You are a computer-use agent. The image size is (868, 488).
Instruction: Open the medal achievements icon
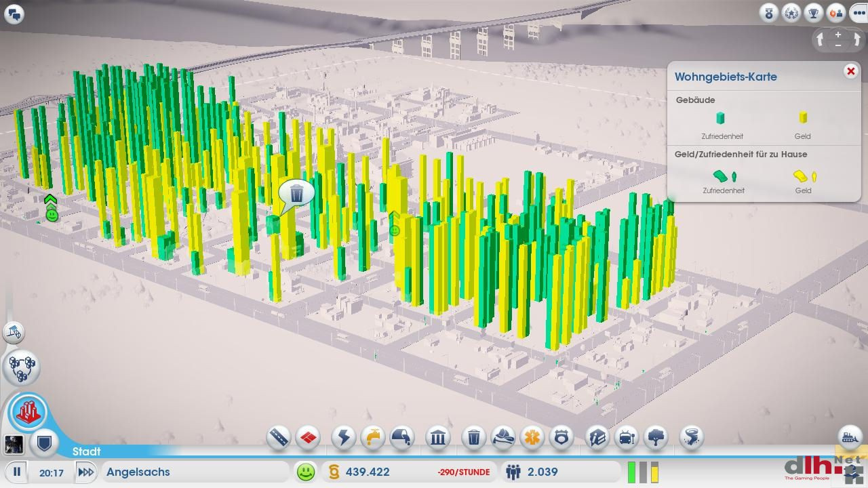click(x=769, y=13)
